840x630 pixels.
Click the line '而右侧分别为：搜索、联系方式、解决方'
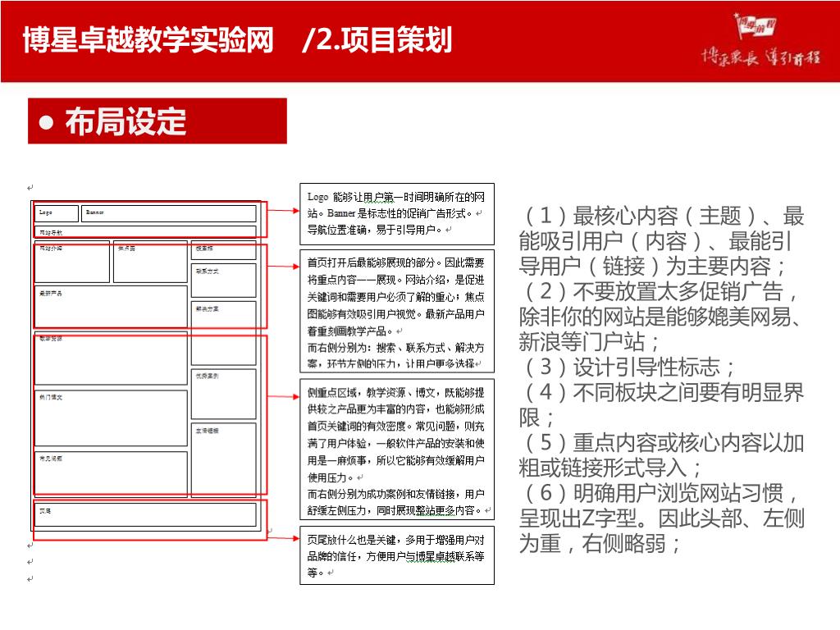point(396,348)
